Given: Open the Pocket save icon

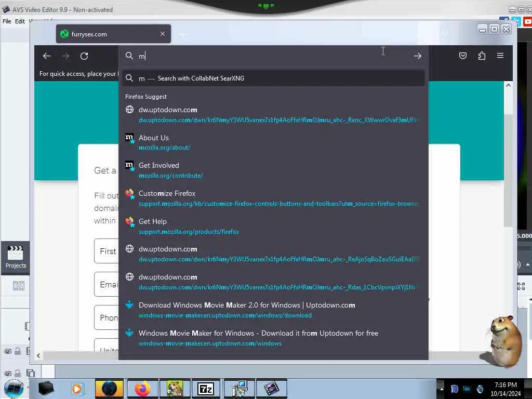Looking at the screenshot, I should (x=463, y=56).
